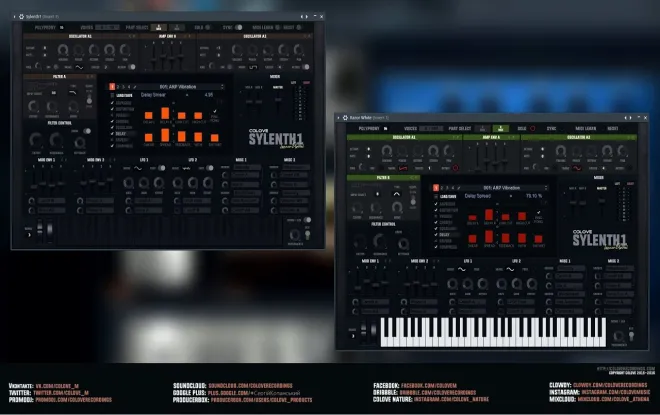This screenshot has width=660, height=415.
Task: Click the Polyphony value in Razor White top bar
Action: (385, 128)
